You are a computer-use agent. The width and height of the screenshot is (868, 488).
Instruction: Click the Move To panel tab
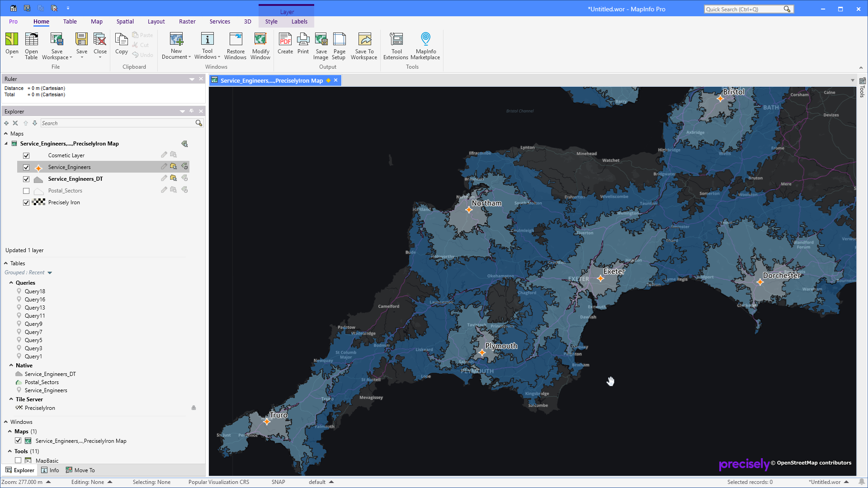tap(80, 470)
